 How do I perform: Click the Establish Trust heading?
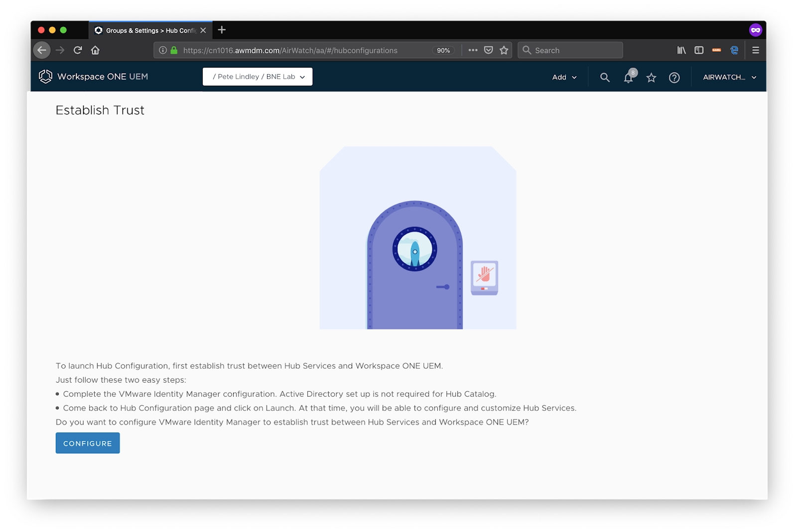[x=100, y=110]
